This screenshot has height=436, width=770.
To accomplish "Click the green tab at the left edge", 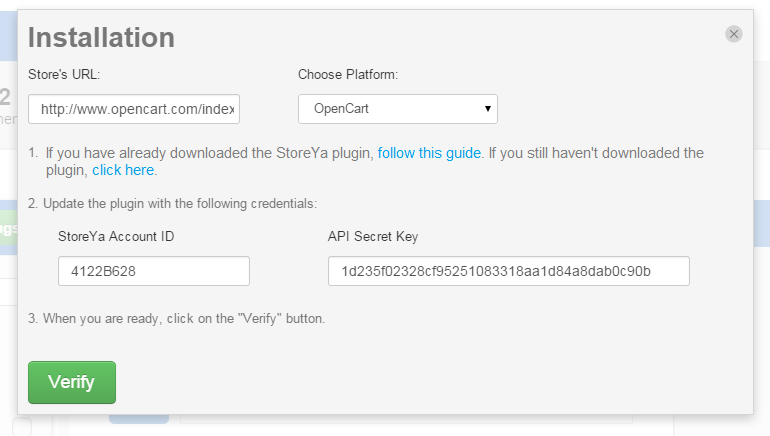I will [x=8, y=228].
